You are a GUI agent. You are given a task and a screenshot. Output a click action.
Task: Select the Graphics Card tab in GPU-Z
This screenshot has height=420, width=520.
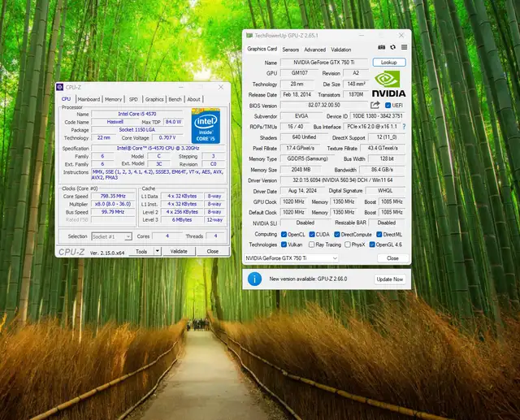coord(262,49)
